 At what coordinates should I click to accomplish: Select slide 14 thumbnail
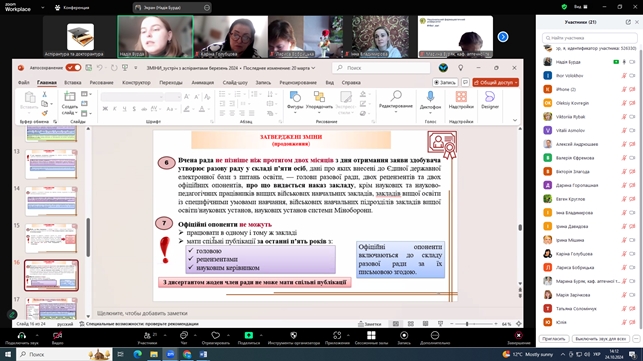point(51,201)
